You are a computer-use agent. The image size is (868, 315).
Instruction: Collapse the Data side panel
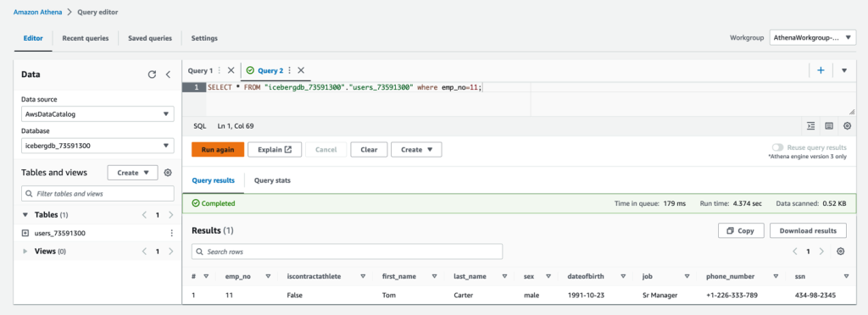click(169, 75)
